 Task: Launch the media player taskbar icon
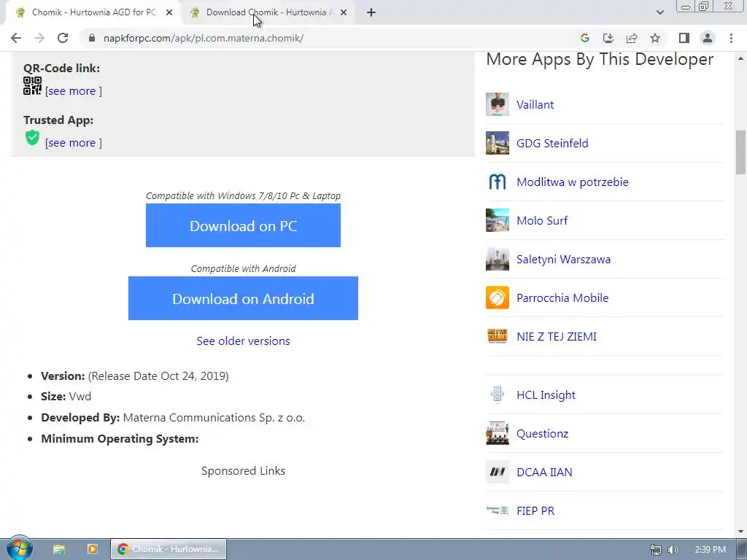(x=92, y=549)
